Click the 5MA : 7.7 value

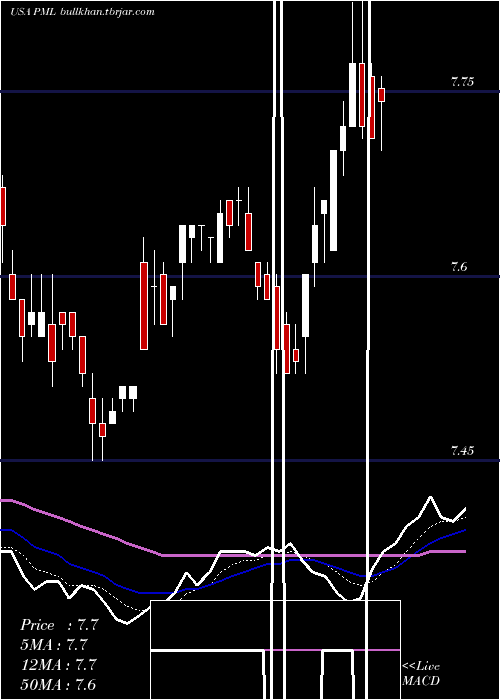[x=54, y=645]
